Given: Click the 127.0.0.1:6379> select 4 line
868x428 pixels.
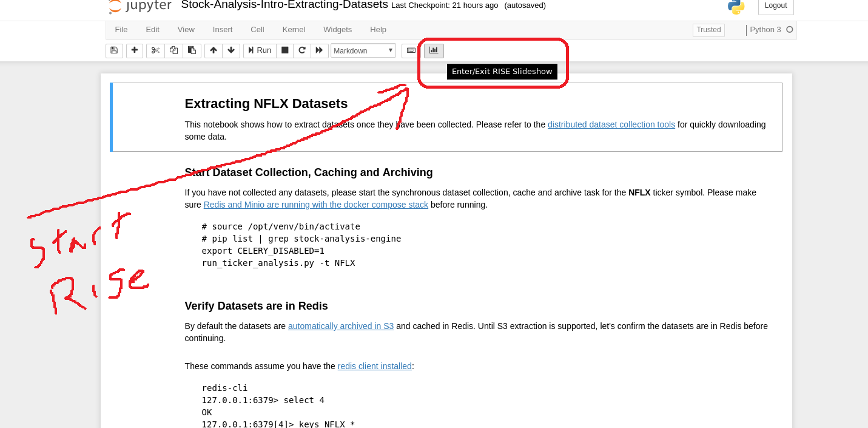Looking at the screenshot, I should point(263,400).
